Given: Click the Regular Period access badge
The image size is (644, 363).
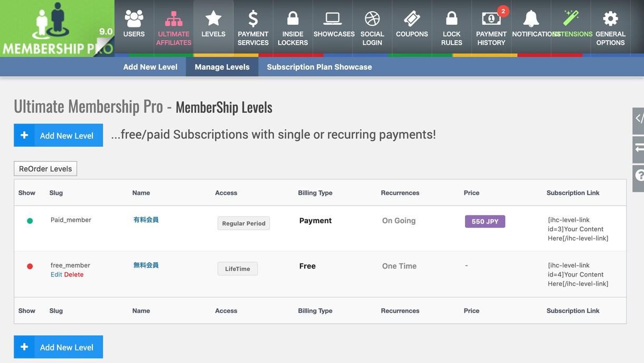Looking at the screenshot, I should pyautogui.click(x=244, y=223).
